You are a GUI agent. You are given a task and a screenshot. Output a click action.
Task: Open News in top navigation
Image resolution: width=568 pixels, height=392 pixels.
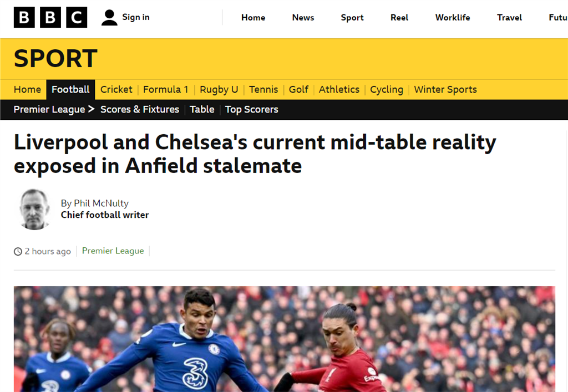(x=303, y=18)
